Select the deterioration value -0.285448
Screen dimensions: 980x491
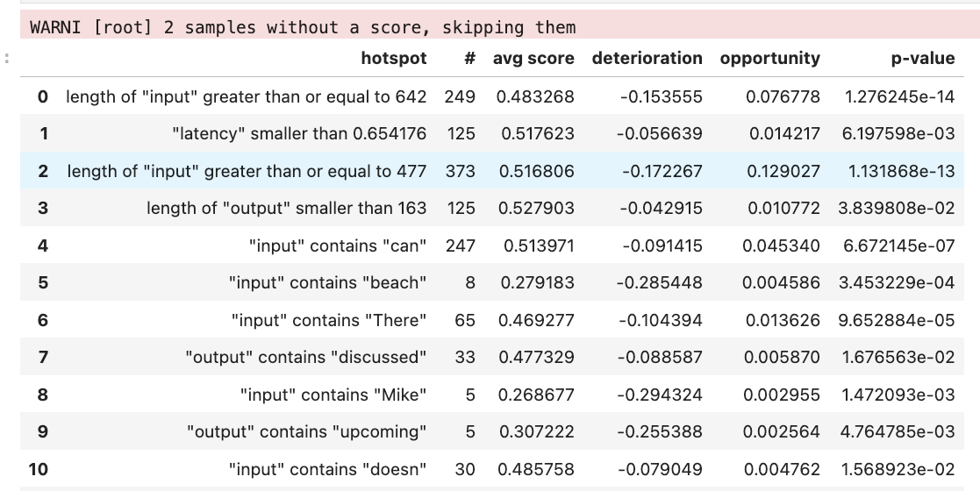tap(662, 283)
